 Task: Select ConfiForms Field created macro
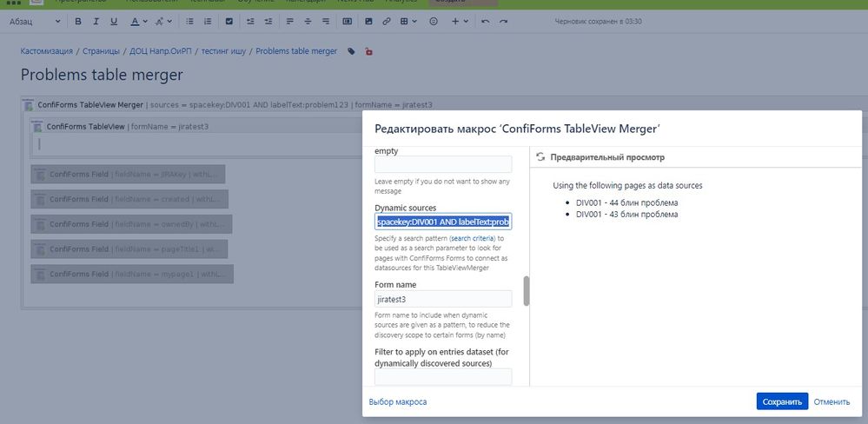129,199
